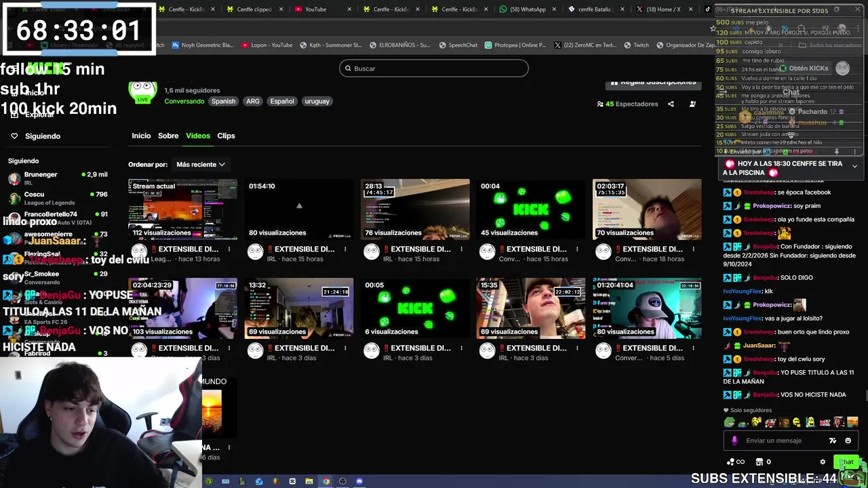Open Discord from the taskbar

coord(359,482)
